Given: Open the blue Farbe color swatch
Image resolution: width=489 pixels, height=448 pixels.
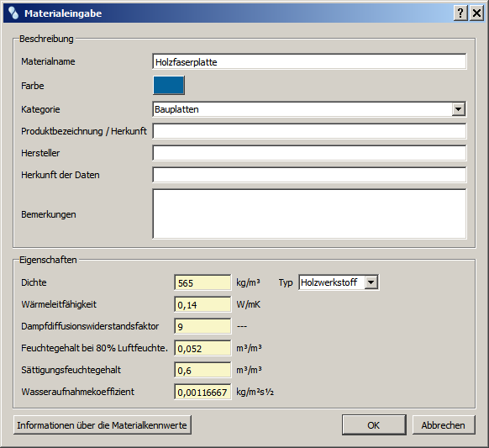Looking at the screenshot, I should [169, 85].
